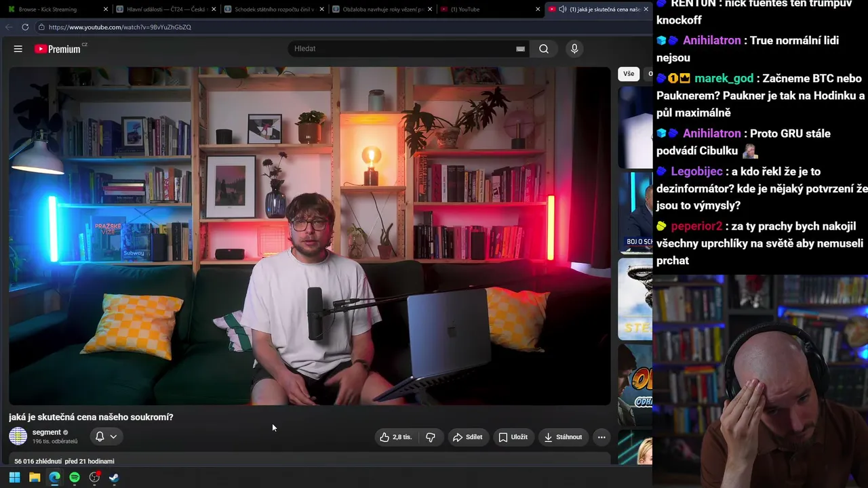Reload the page with the refresh icon
The height and width of the screenshot is (488, 868).
coord(25,27)
